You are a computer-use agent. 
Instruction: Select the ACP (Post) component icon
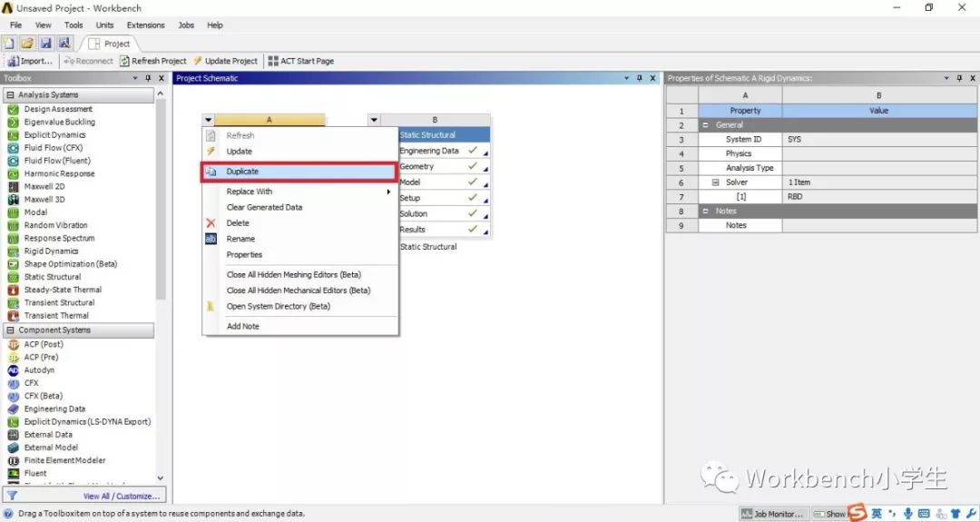(x=13, y=344)
